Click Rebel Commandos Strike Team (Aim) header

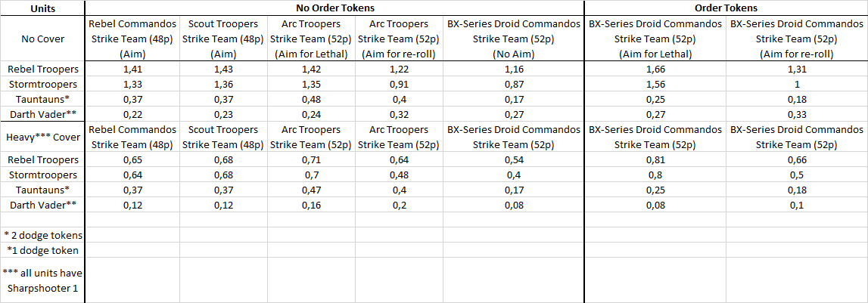pyautogui.click(x=132, y=39)
